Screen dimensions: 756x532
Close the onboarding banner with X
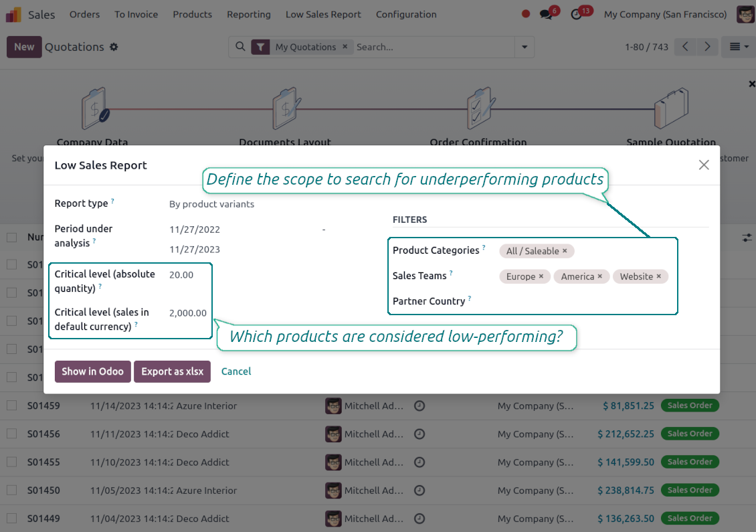tap(752, 84)
